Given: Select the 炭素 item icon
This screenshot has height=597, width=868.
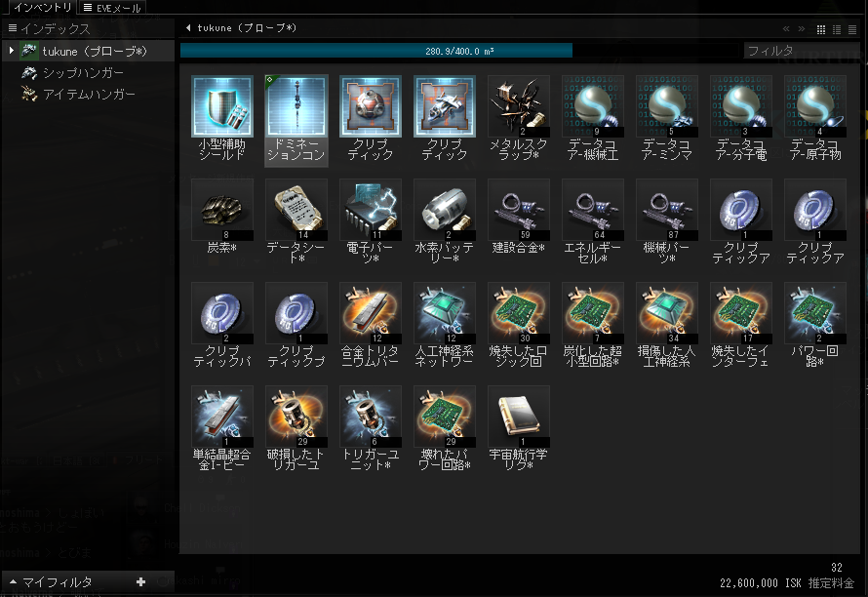Looking at the screenshot, I should click(x=222, y=210).
